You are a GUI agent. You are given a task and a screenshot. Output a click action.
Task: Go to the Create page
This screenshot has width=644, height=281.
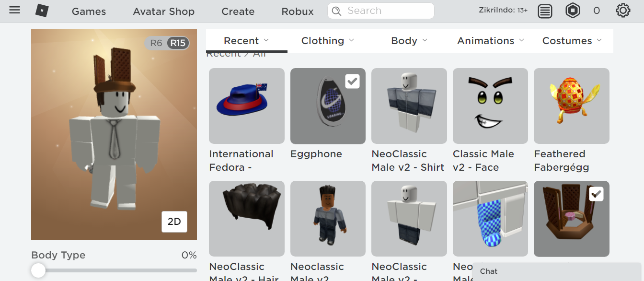click(238, 12)
